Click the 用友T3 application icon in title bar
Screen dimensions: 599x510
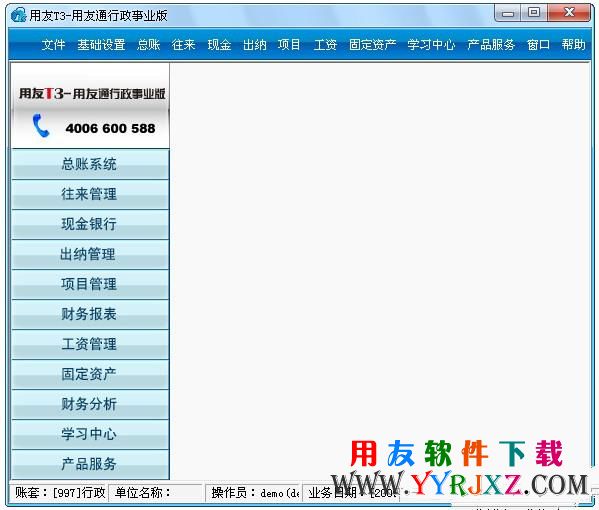(18, 16)
